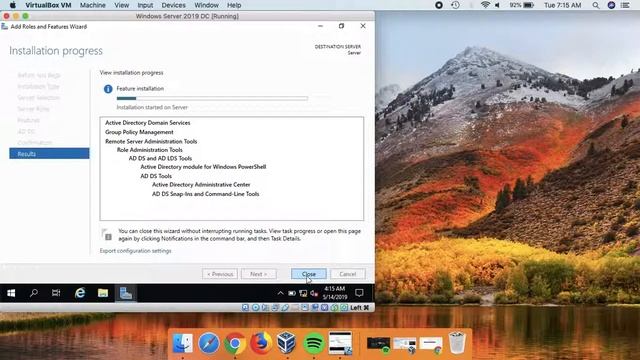
Task: Select the Results step in sidebar
Action: (x=49, y=153)
